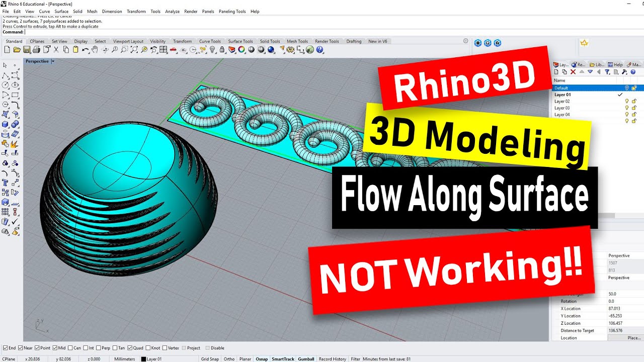Screen dimensions: 644x362
Task: Click the gear Options icon in toolbar
Action: (290, 50)
